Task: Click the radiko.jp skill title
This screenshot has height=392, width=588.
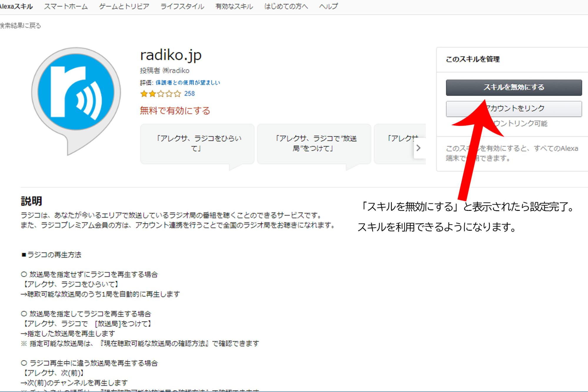Action: (171, 55)
